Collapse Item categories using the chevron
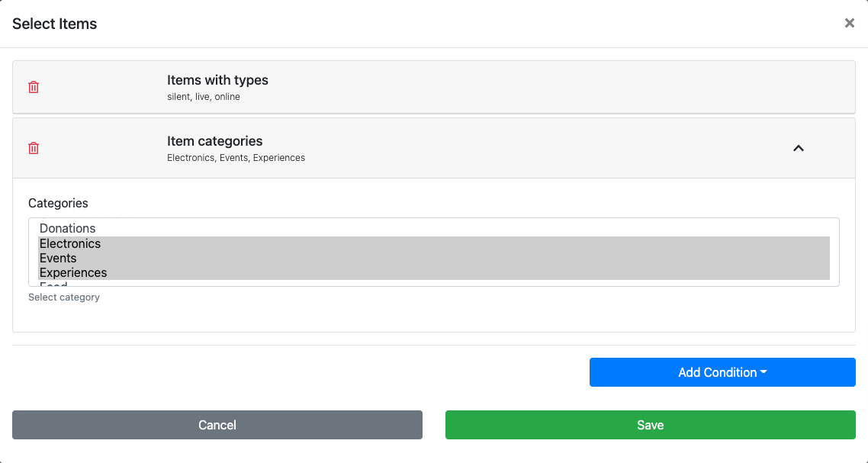The image size is (868, 463). (x=798, y=148)
